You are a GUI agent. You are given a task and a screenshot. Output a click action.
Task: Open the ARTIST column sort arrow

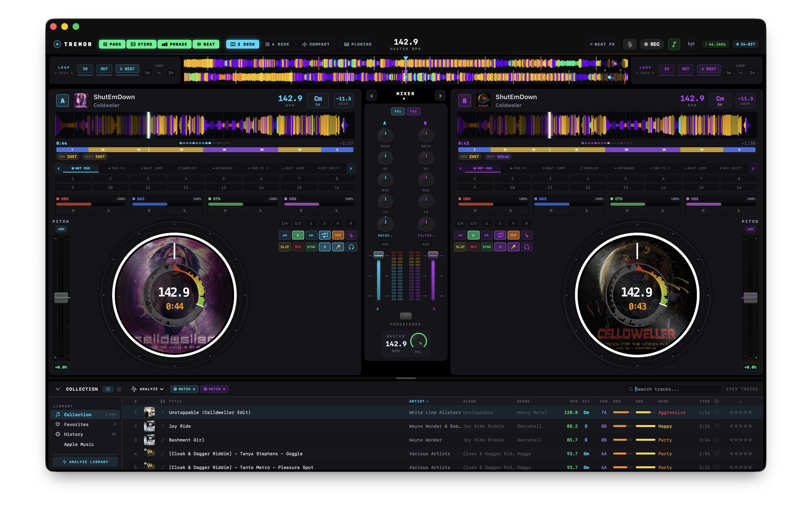(x=427, y=401)
